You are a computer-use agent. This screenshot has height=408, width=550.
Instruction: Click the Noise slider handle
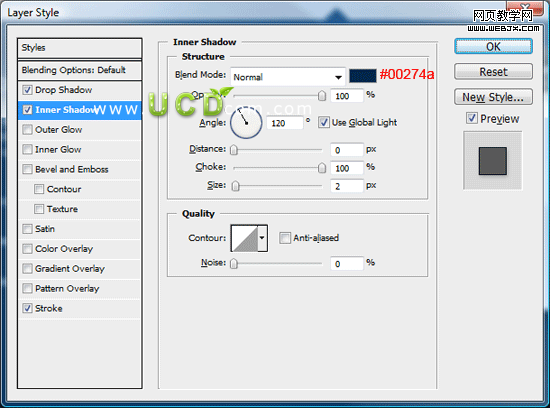coord(234,263)
